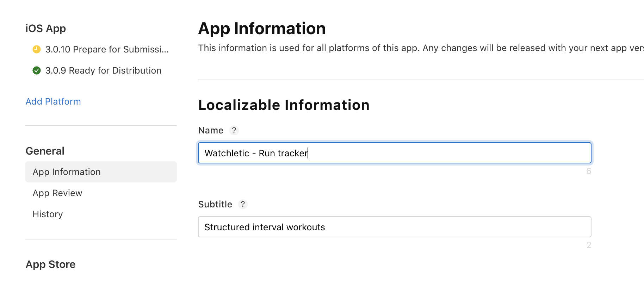The width and height of the screenshot is (644, 281).
Task: Click the green checkmark icon for 3.0.9
Action: pyautogui.click(x=37, y=70)
